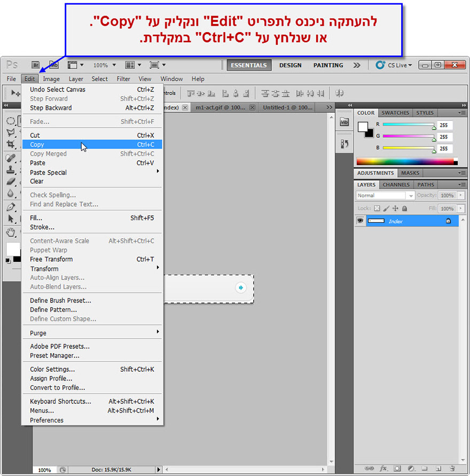The height and width of the screenshot is (476, 470).
Task: Select the Elliptical Marquee tool
Action: pyautogui.click(x=11, y=121)
